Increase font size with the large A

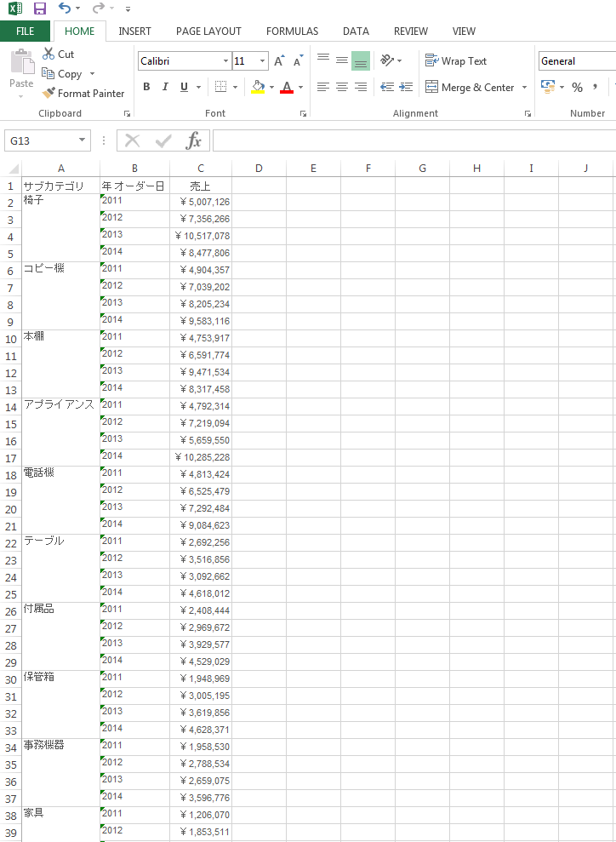[279, 60]
